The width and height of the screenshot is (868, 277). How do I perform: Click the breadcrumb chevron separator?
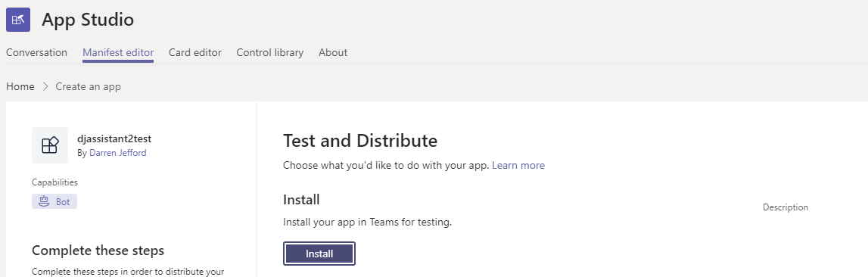click(45, 86)
